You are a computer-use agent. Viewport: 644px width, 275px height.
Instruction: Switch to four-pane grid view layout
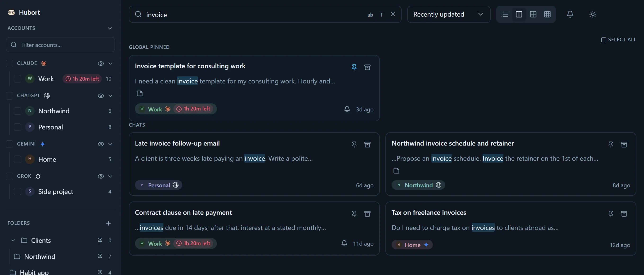(533, 14)
